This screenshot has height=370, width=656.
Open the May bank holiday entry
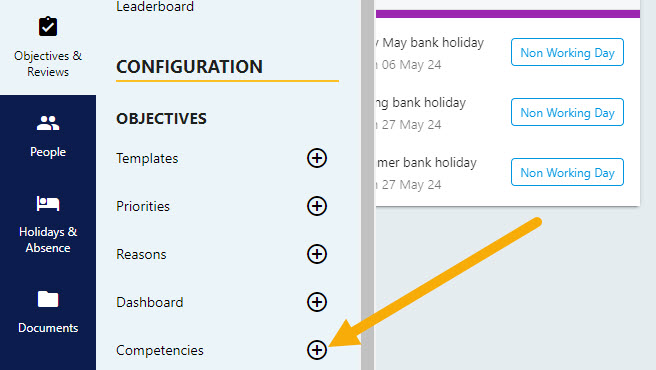tap(430, 43)
